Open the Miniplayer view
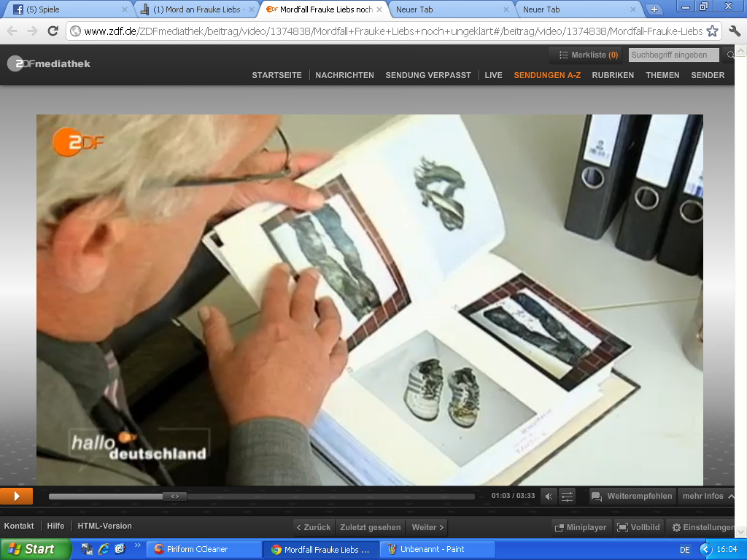 click(580, 527)
